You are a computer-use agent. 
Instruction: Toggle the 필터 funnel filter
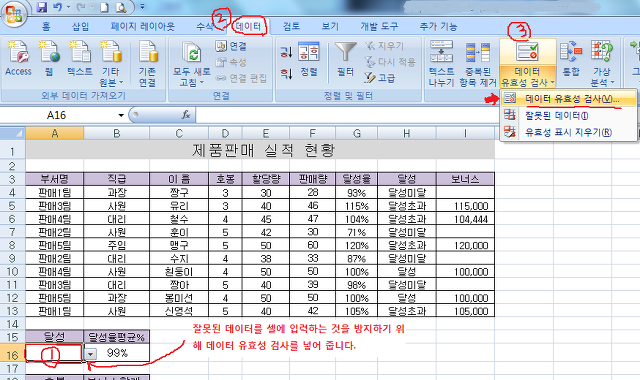(x=345, y=58)
